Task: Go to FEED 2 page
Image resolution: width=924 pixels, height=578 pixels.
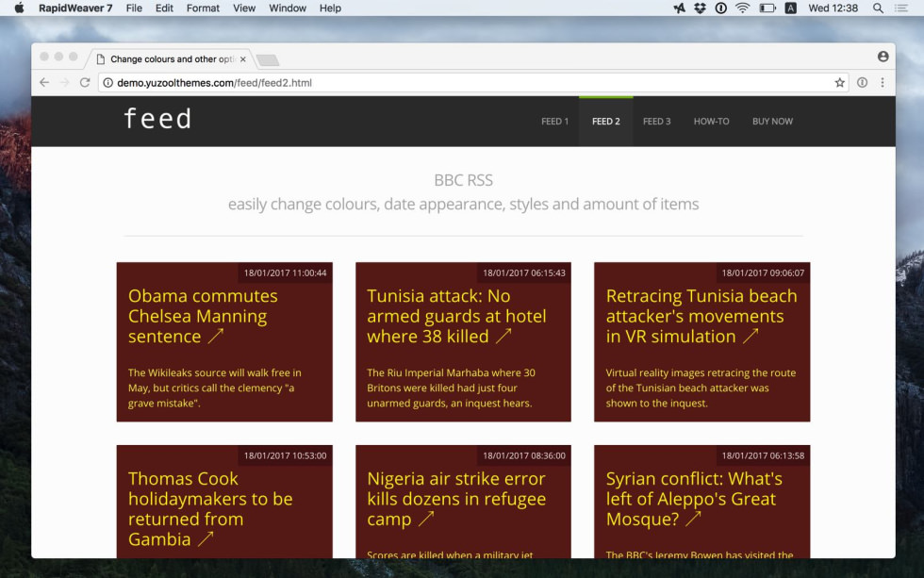Action: pyautogui.click(x=605, y=122)
